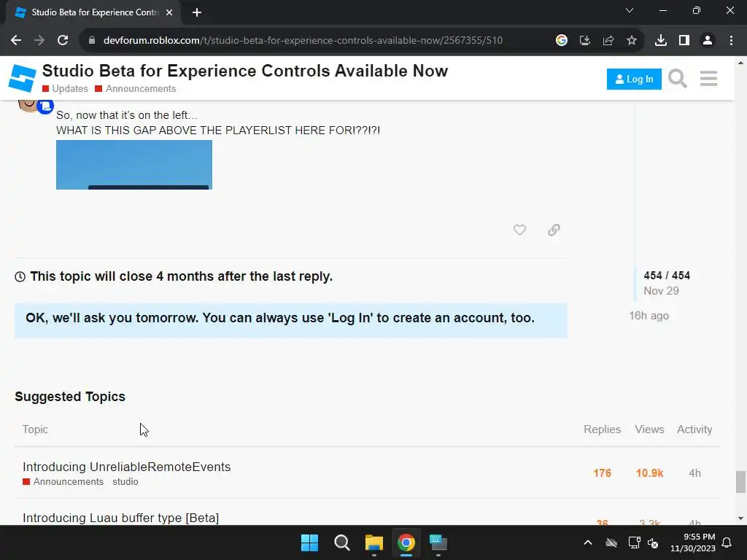747x560 pixels.
Task: Click the Nov 29 timeline date
Action: pos(661,290)
